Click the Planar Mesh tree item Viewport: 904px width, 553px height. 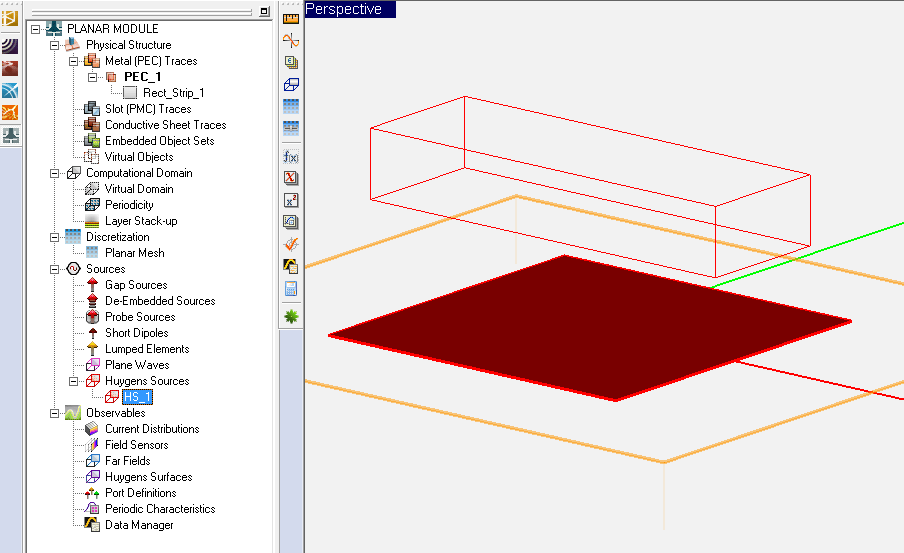click(x=134, y=253)
